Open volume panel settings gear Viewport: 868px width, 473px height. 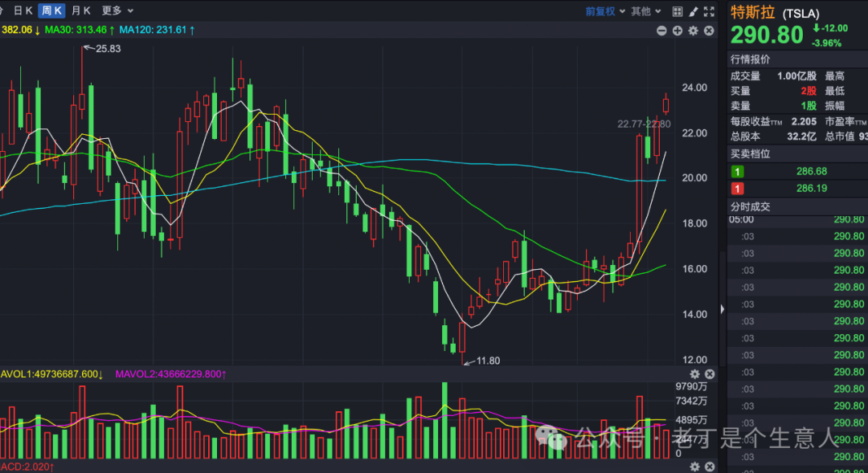click(695, 374)
